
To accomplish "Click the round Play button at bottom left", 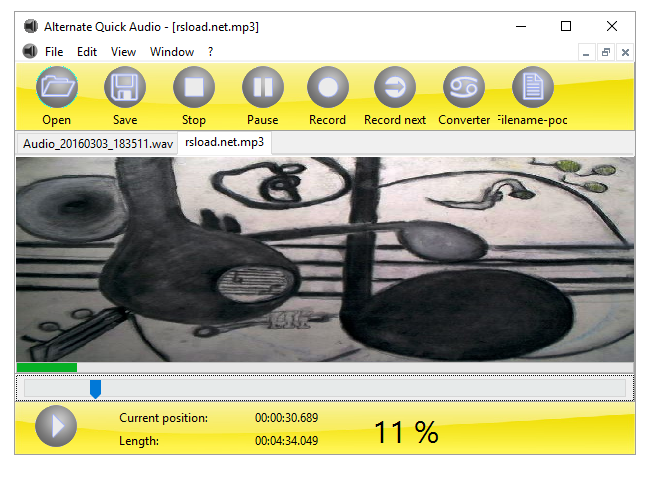I will (x=56, y=426).
